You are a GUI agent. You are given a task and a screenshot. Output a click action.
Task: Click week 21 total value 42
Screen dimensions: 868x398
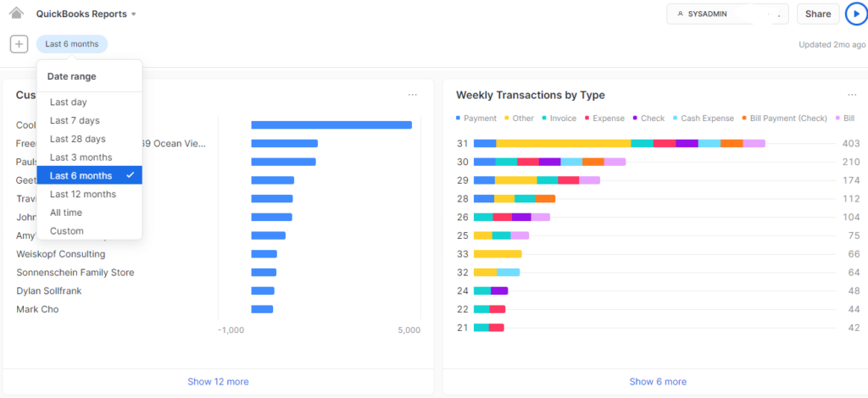point(853,328)
